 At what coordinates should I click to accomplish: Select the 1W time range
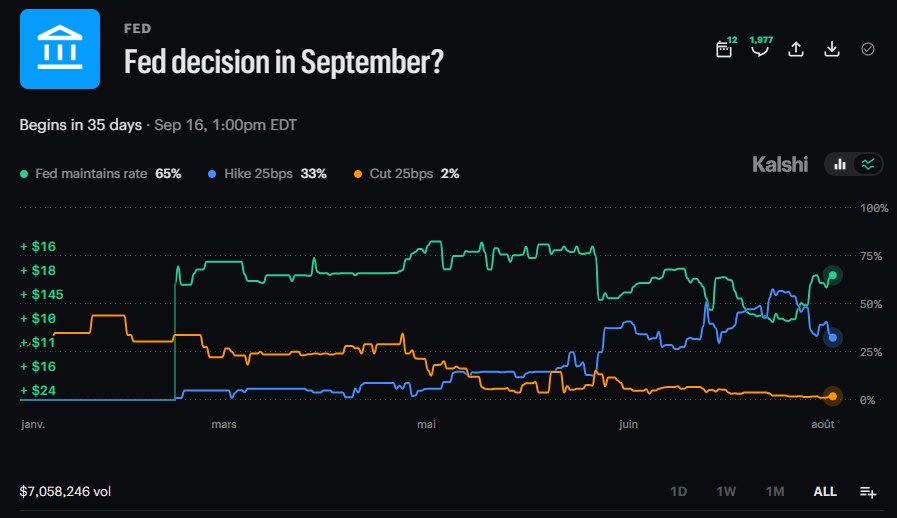[726, 492]
